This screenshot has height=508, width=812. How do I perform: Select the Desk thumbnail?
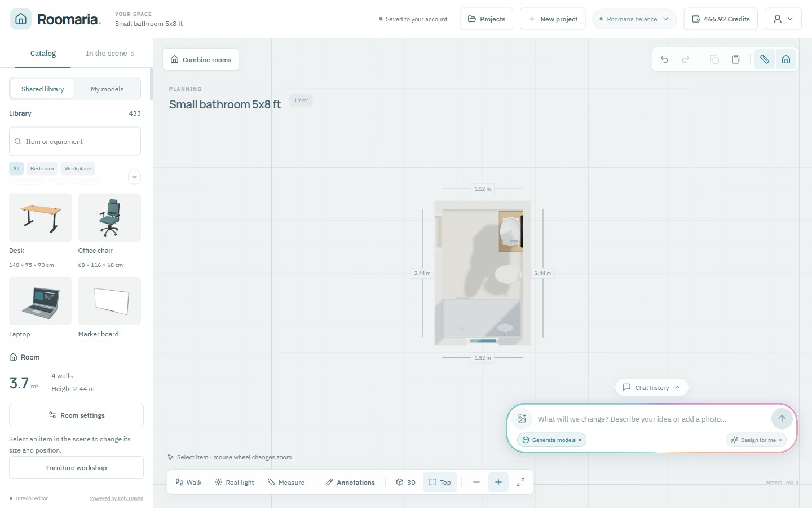pyautogui.click(x=41, y=218)
